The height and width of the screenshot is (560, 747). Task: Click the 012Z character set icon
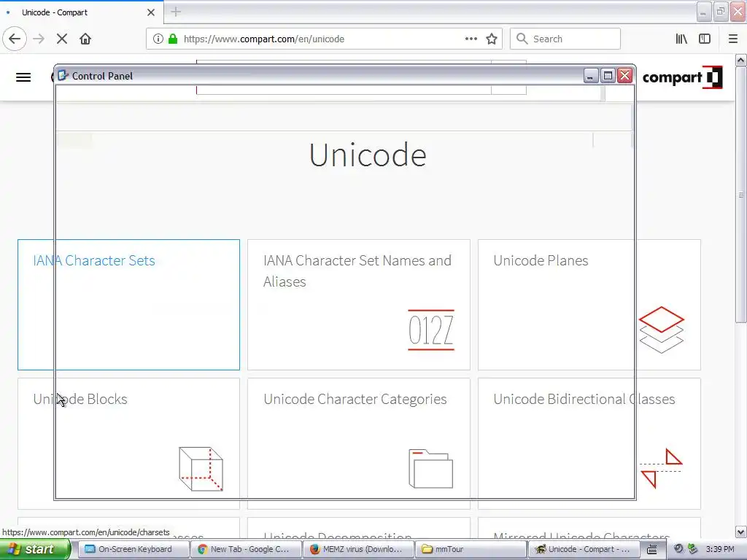[431, 330]
